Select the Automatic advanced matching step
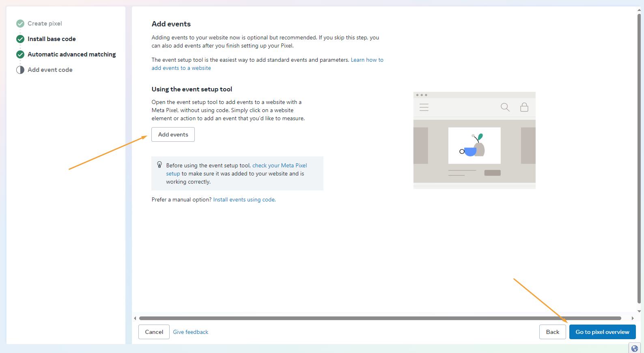 coord(71,54)
